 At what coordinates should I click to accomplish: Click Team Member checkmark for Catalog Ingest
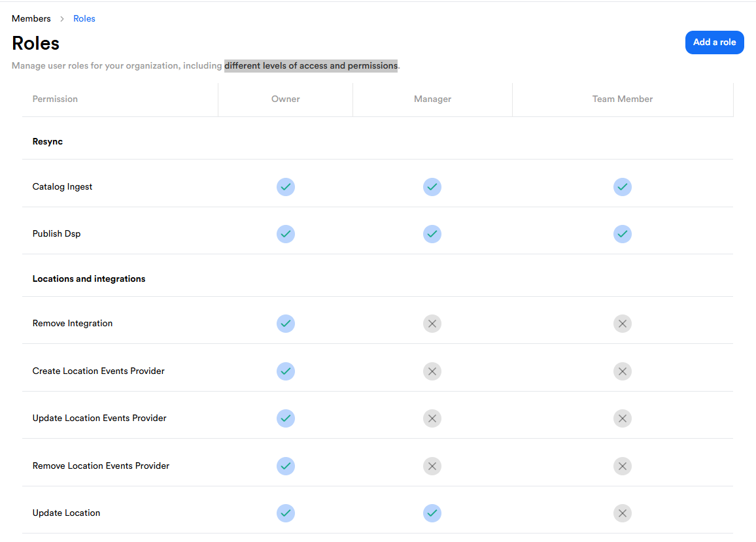pos(622,187)
